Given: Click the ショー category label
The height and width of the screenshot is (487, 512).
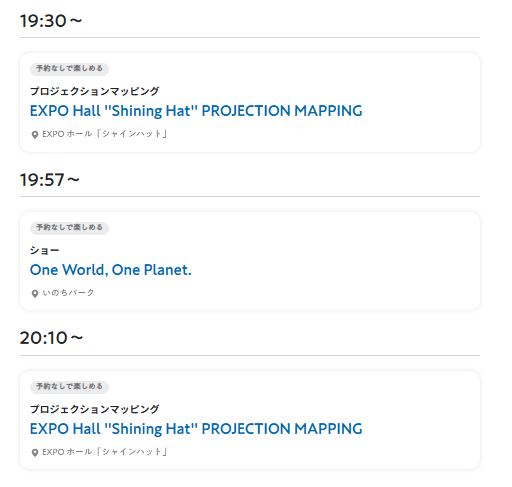Looking at the screenshot, I should (x=44, y=250).
